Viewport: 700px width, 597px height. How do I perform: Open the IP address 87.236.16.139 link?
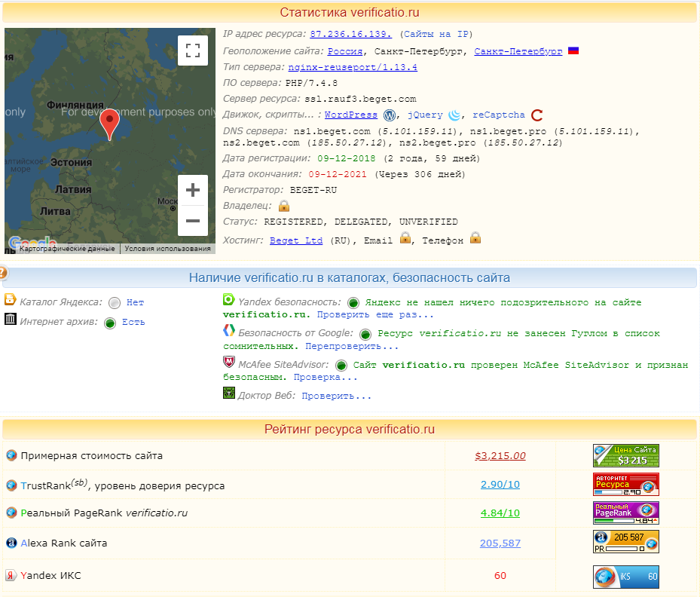coord(351,35)
